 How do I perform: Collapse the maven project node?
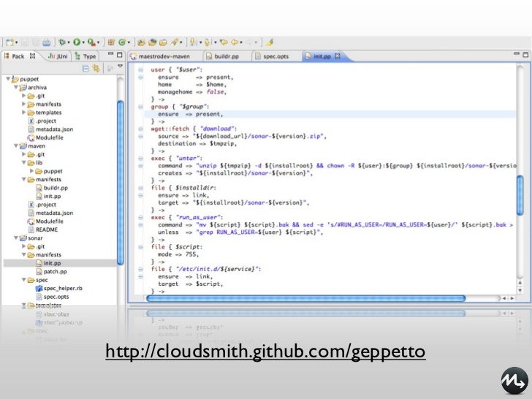(16, 146)
